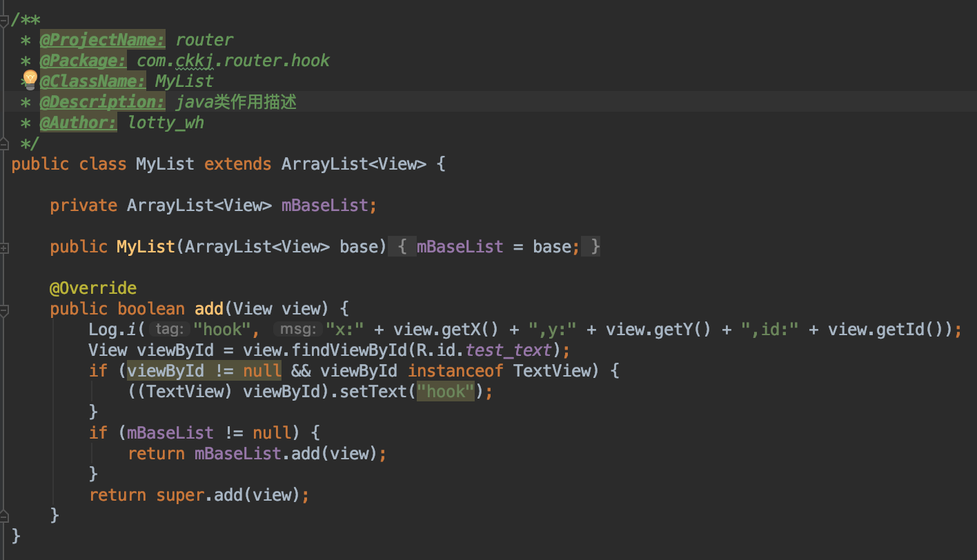Viewport: 977px width, 560px height.
Task: Click the author name lotty_wh
Action: 166,123
